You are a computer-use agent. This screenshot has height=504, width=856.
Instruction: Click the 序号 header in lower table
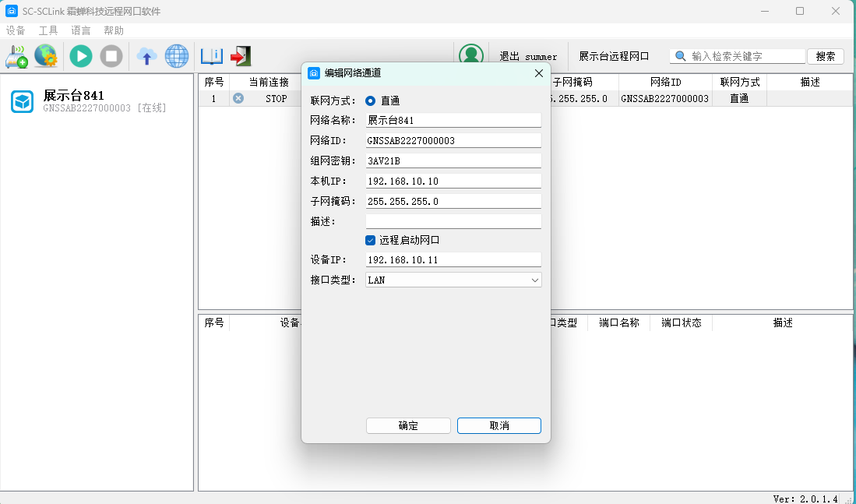214,322
